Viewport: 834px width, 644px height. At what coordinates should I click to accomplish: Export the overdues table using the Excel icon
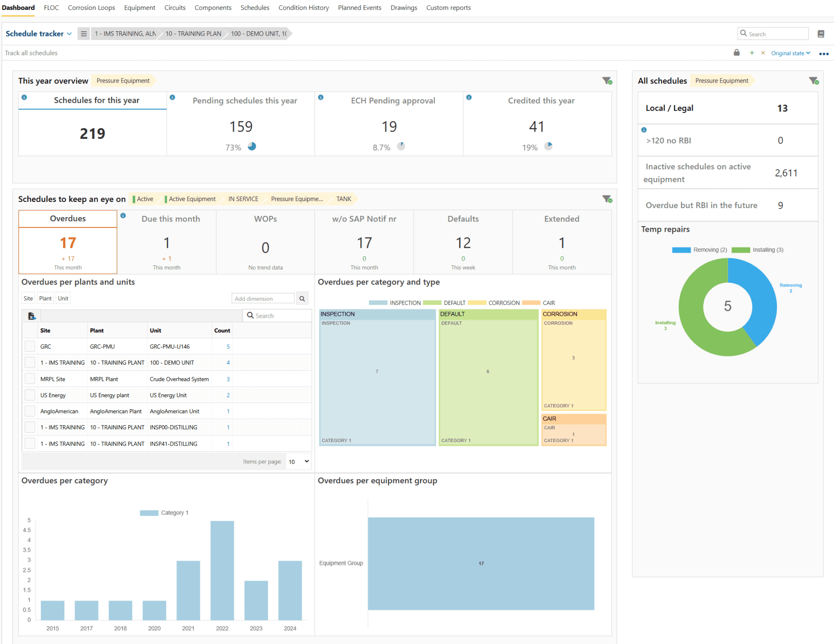click(x=31, y=316)
